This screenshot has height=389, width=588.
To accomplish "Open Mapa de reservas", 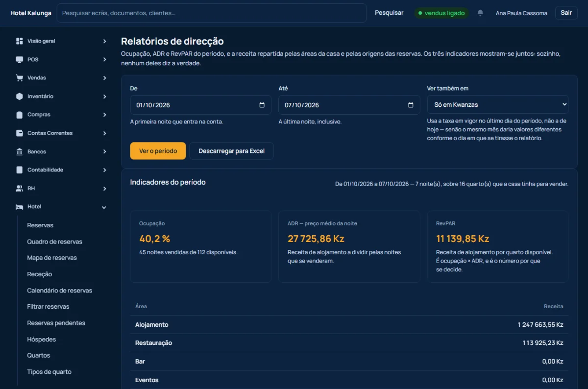I will pos(52,258).
